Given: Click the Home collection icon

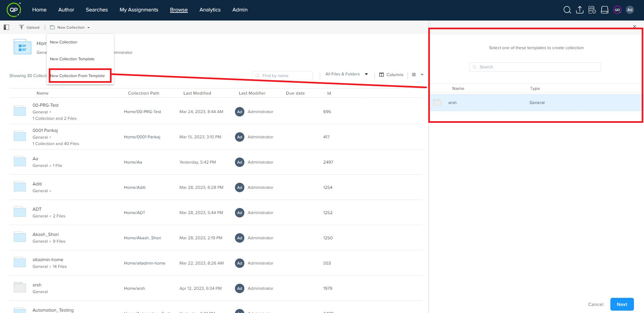Looking at the screenshot, I should tap(23, 47).
